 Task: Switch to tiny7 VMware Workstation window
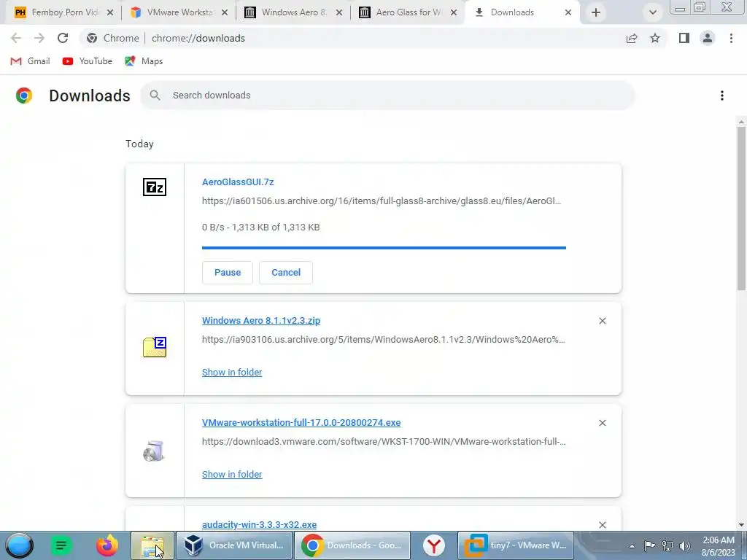click(x=516, y=545)
